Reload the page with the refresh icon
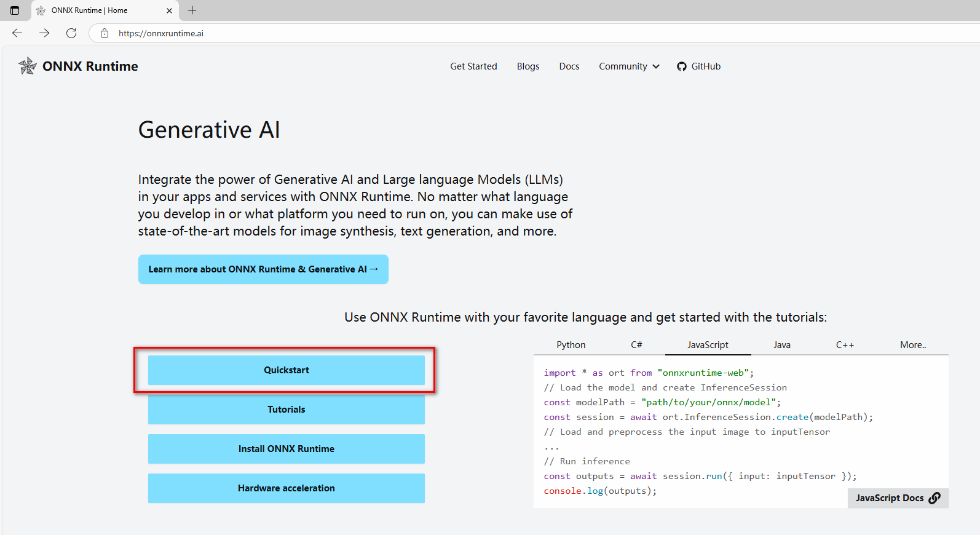This screenshot has height=535, width=980. tap(71, 33)
